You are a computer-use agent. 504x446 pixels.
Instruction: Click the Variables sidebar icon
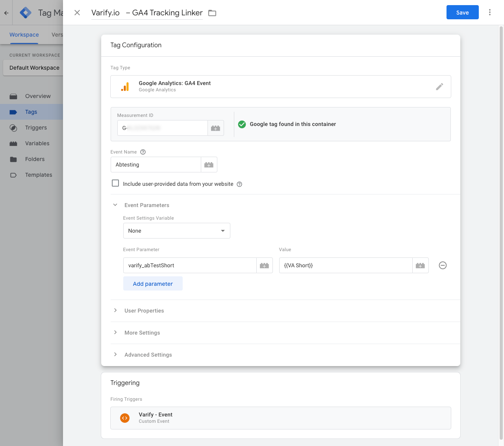click(x=13, y=143)
